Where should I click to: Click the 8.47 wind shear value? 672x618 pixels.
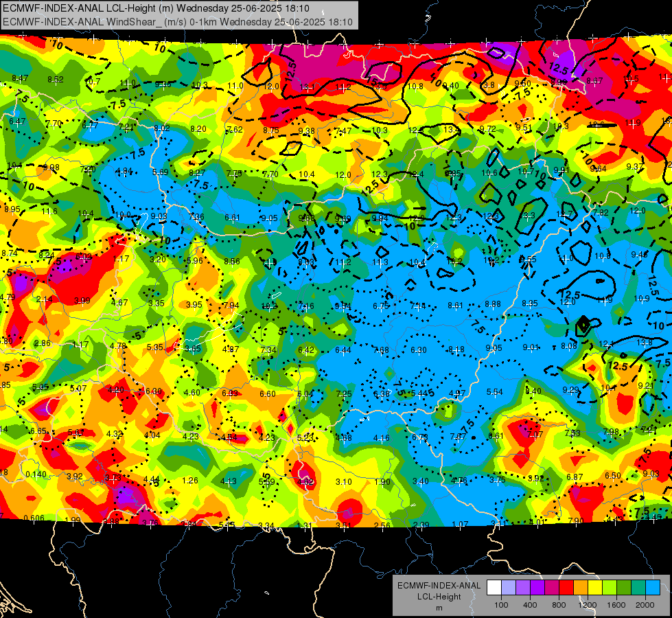tap(20, 78)
